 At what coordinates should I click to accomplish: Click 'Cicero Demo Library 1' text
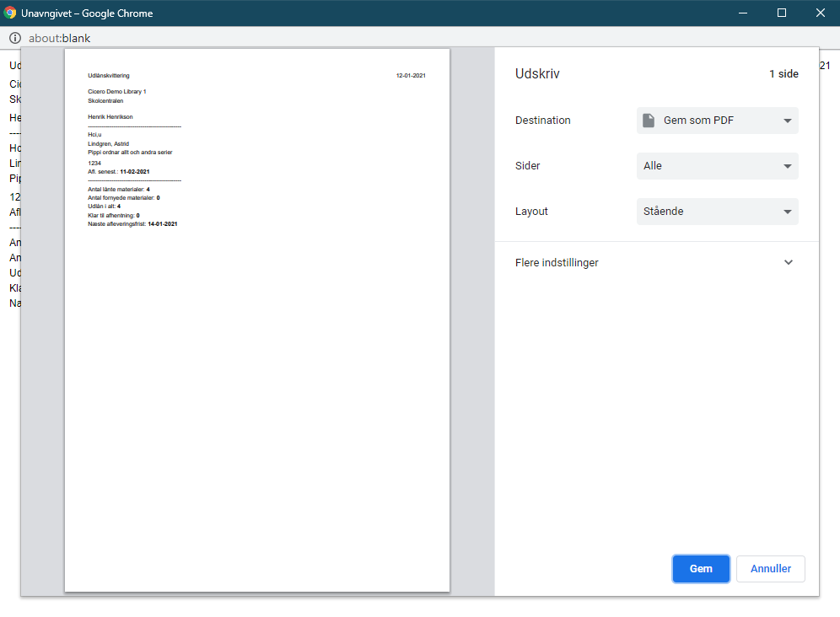(x=116, y=92)
